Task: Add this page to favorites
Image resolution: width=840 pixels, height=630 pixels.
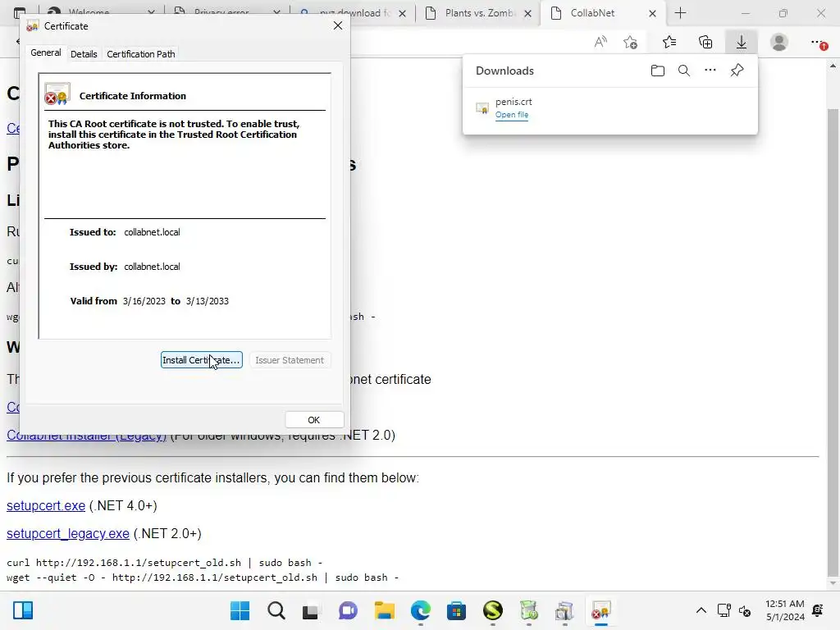Action: (x=631, y=42)
